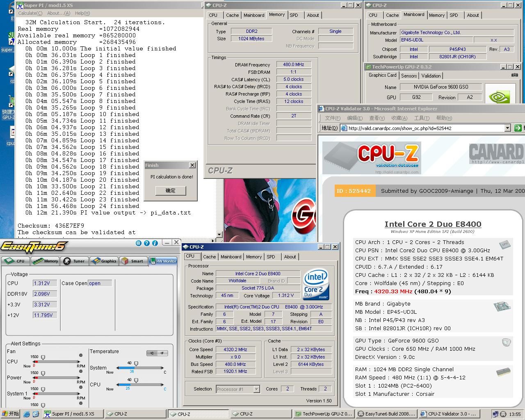This screenshot has width=525, height=420.
Task: Switch GPU-Z to Validation tab
Action: (431, 76)
